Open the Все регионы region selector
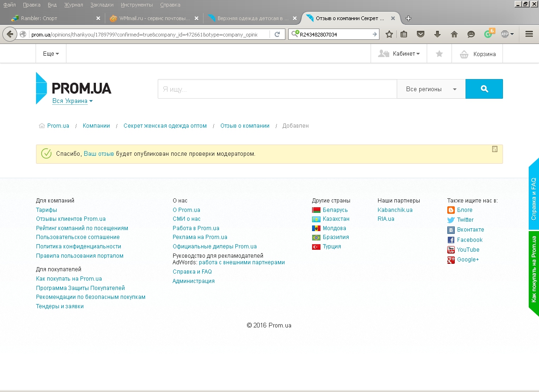 (x=431, y=89)
